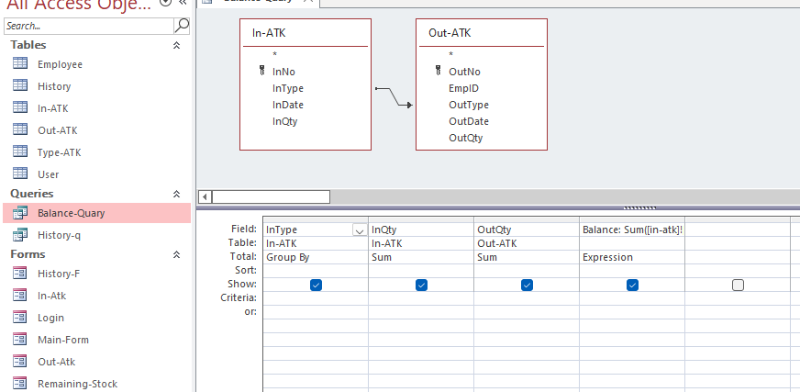Click the InQty field cell in grid

(421, 230)
